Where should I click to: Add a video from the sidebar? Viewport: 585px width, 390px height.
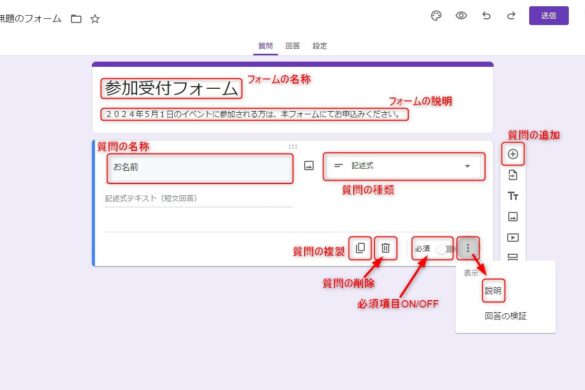(513, 237)
